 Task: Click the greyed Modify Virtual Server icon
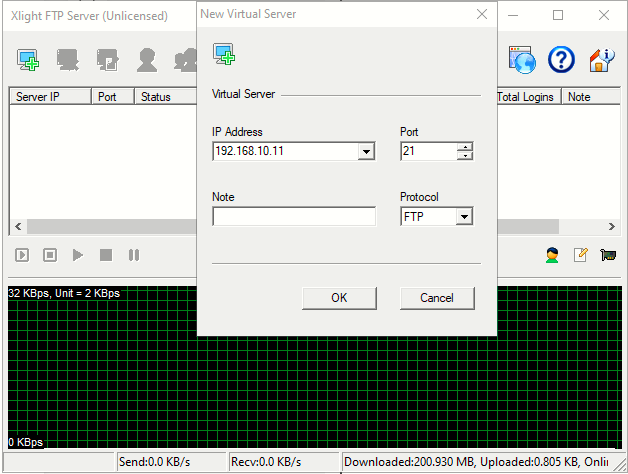click(107, 60)
